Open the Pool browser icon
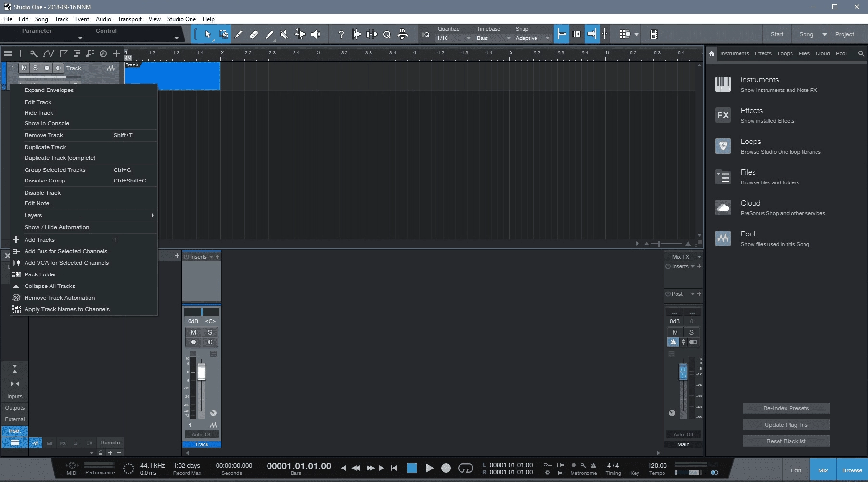 point(723,238)
